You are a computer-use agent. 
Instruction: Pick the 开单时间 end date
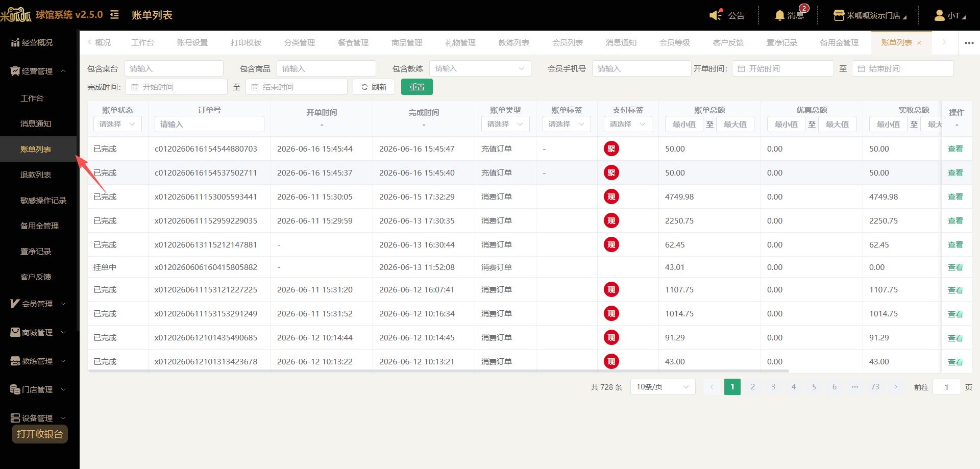tap(902, 68)
